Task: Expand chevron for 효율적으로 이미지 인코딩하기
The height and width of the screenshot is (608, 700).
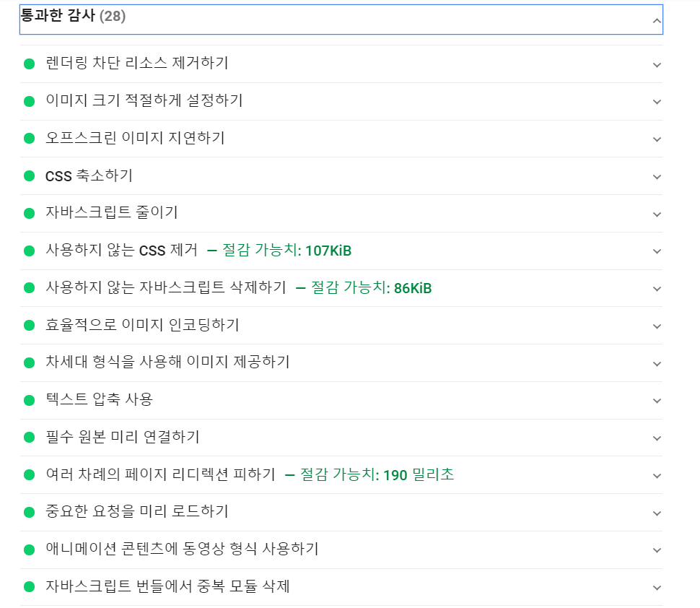Action: coord(657,326)
